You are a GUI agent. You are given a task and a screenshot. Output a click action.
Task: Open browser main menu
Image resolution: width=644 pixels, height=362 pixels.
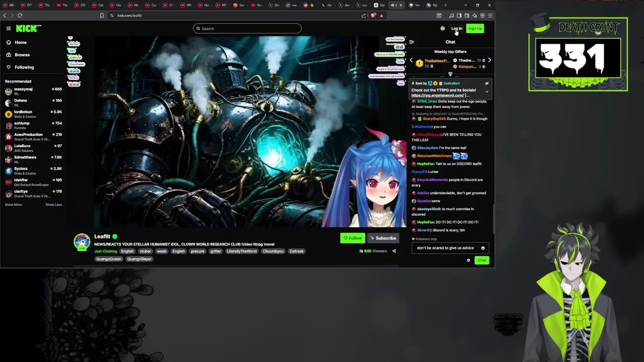pos(490,16)
